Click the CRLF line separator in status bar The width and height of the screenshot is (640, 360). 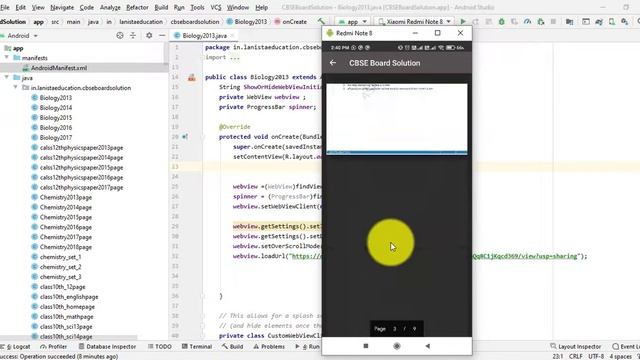(x=576, y=356)
